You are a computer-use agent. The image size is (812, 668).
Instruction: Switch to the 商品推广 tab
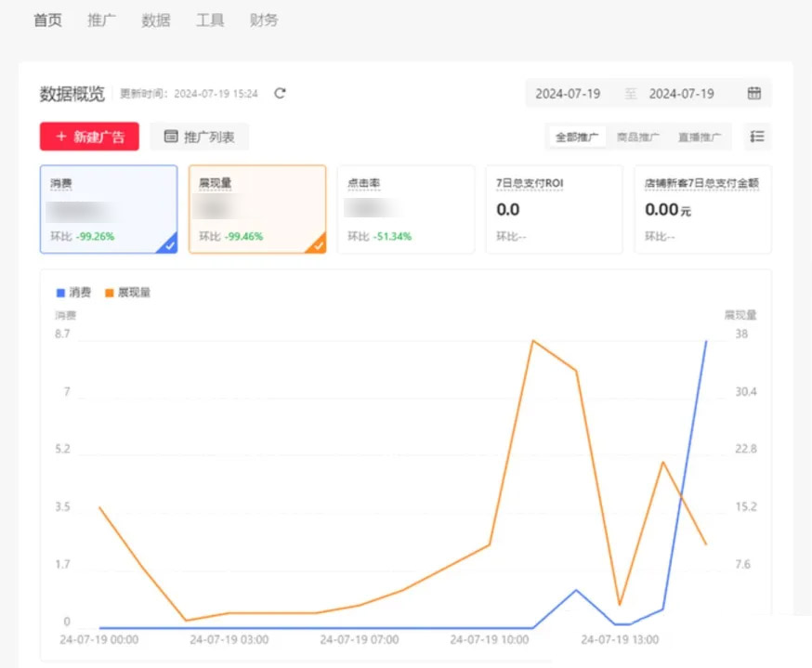click(638, 138)
